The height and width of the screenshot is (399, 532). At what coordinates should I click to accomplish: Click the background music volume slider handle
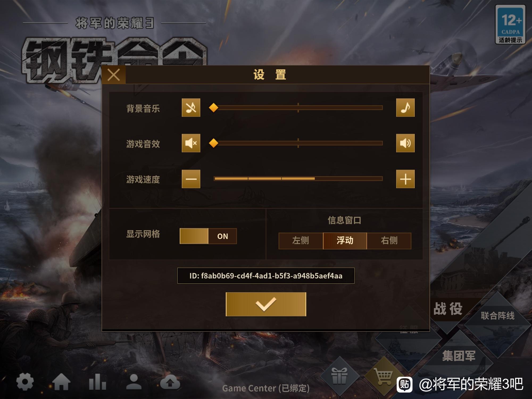[213, 108]
